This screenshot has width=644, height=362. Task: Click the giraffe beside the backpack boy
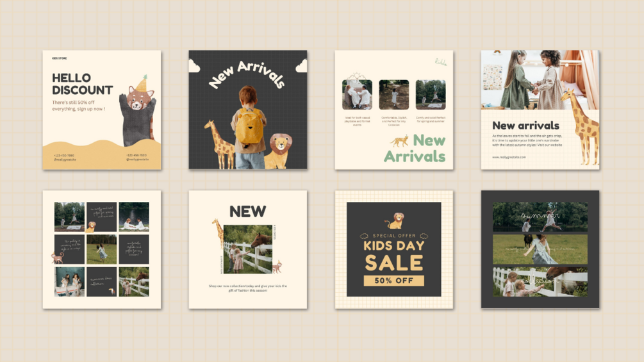(219, 144)
